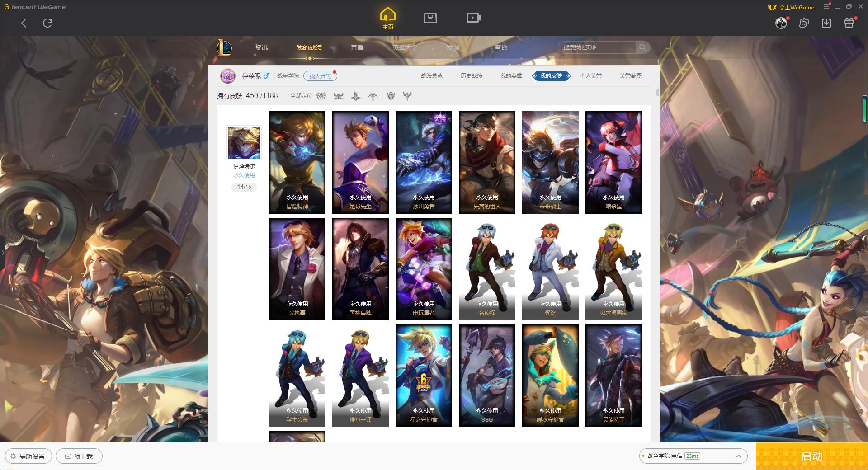Filter skins by last role icon

407,96
